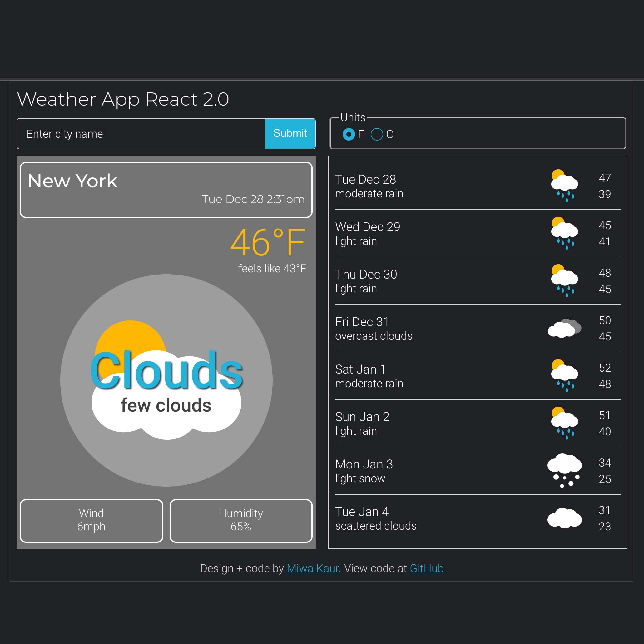Click the Weather App React 2.0 title
This screenshot has width=644, height=644.
click(123, 99)
